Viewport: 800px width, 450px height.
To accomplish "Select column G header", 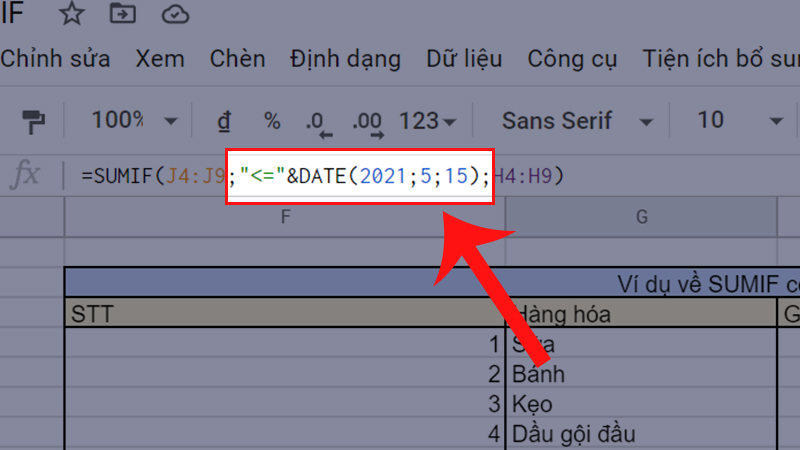I will point(641,216).
